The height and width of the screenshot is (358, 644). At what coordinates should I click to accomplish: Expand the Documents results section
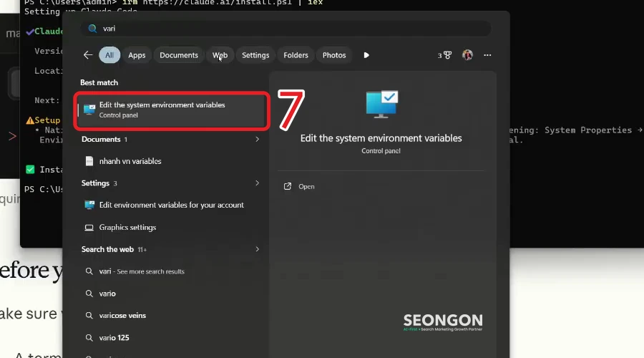[x=257, y=140]
